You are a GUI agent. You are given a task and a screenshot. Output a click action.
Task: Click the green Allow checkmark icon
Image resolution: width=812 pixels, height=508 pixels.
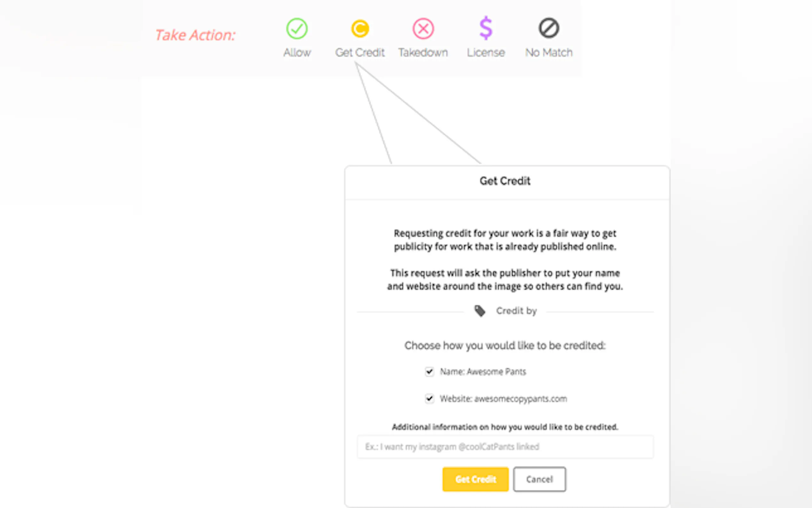tap(297, 28)
